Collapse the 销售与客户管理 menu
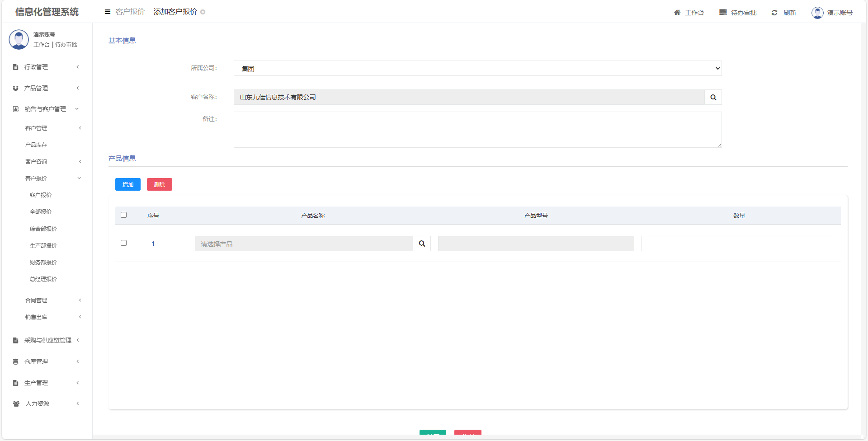The width and height of the screenshot is (868, 441). point(45,109)
